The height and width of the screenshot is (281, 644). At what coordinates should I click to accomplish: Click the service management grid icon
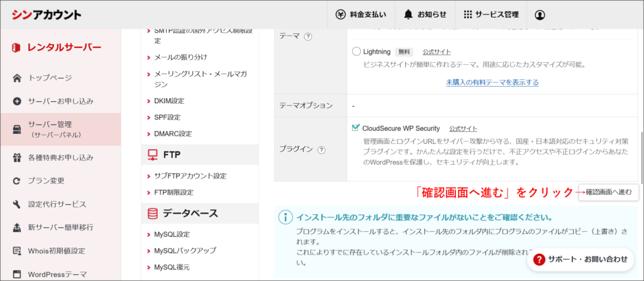(467, 15)
